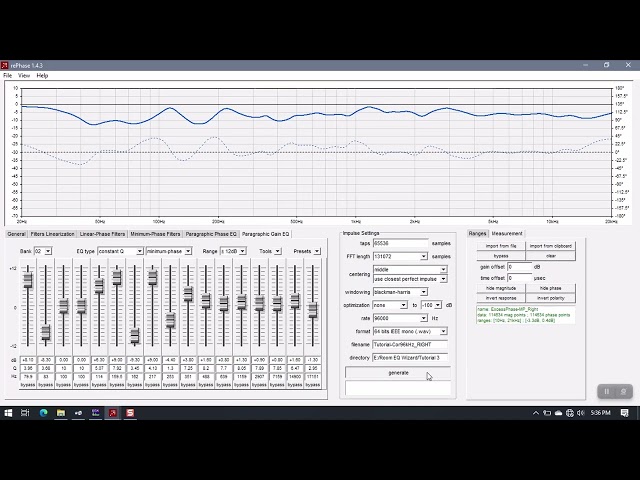Launch Microsoft Edge from the taskbar
Viewport: 640px width, 480px height.
tap(43, 413)
